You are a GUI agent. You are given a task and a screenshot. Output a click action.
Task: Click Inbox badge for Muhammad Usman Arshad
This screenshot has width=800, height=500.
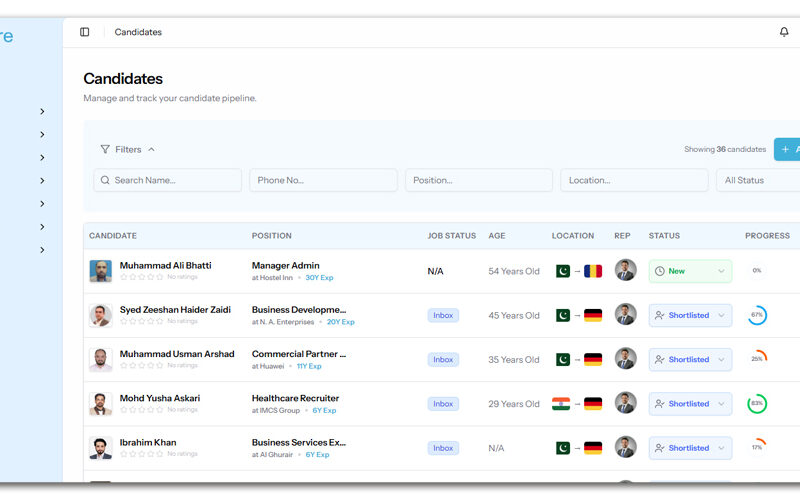[x=443, y=360]
